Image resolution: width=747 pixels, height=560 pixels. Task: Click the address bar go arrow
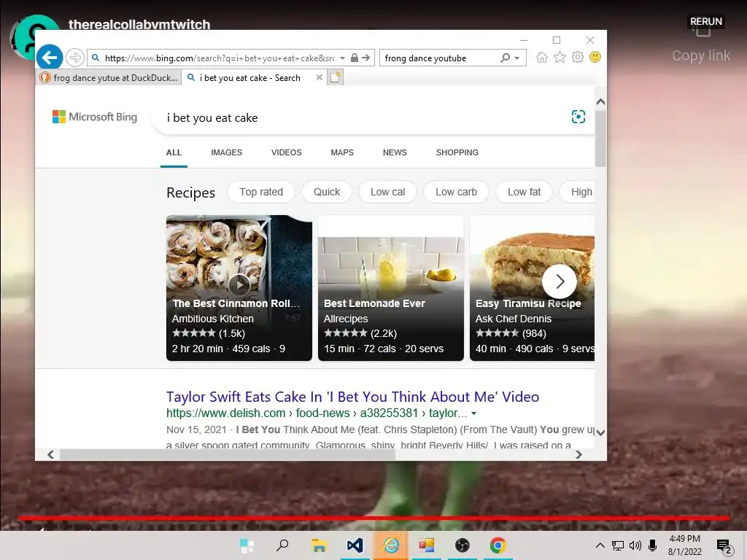[x=366, y=58]
